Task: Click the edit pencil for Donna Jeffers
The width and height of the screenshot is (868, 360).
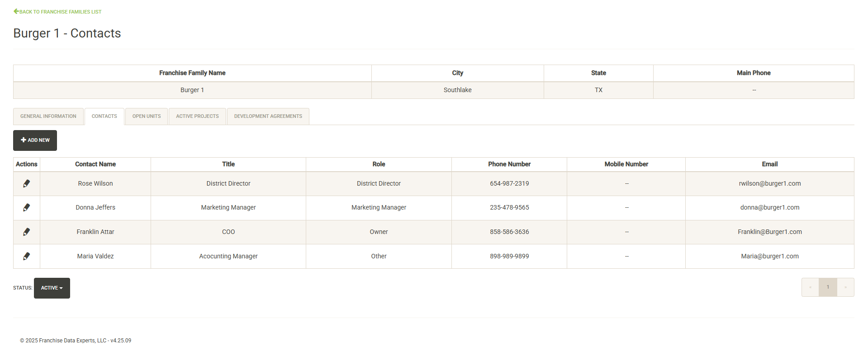Action: (x=27, y=207)
